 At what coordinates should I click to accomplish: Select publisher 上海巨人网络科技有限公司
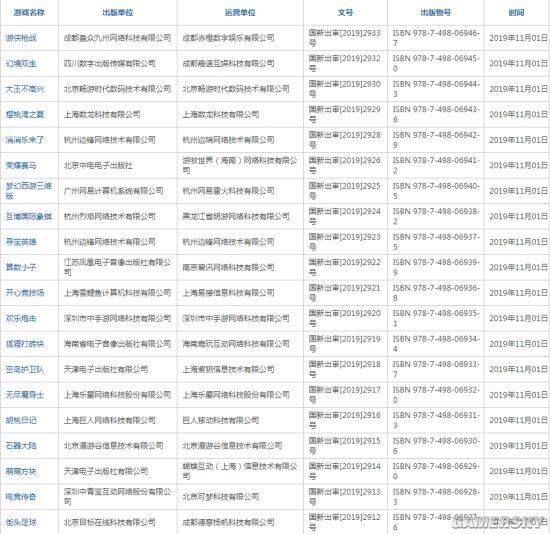pos(109,420)
